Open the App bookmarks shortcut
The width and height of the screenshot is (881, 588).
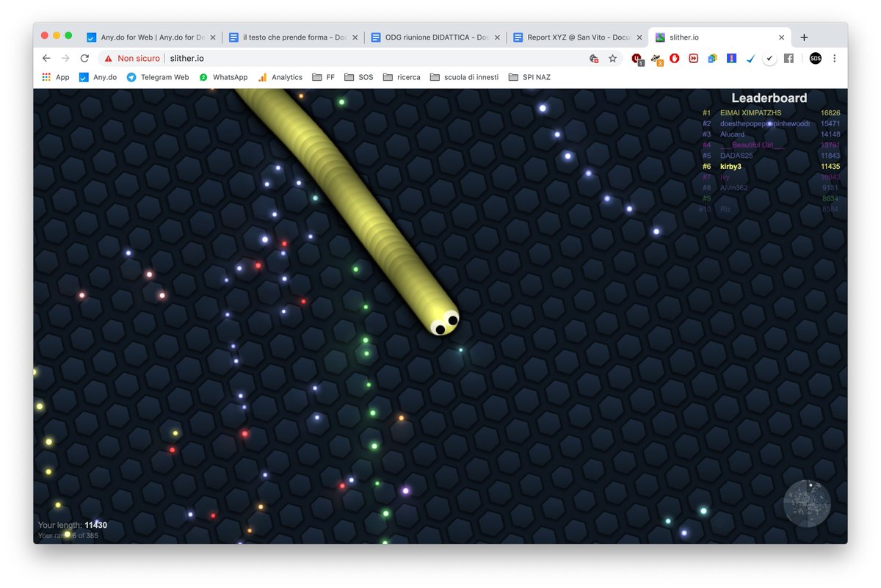pyautogui.click(x=56, y=77)
